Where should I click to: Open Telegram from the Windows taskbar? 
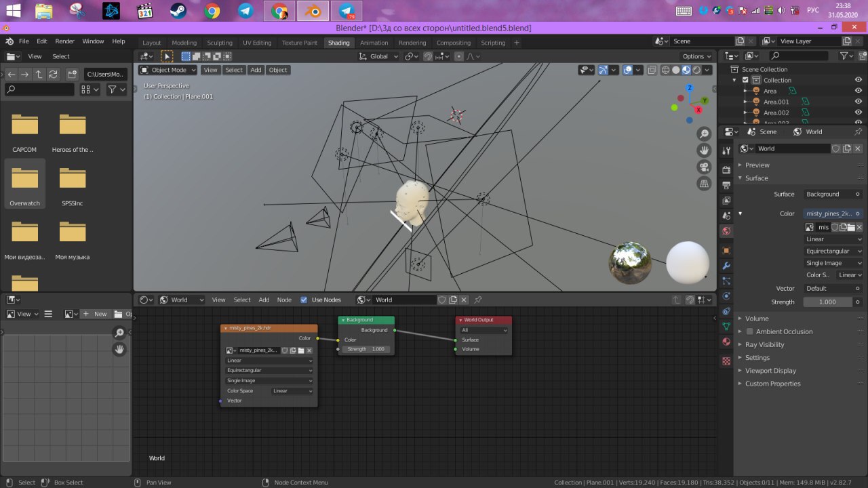click(x=245, y=11)
